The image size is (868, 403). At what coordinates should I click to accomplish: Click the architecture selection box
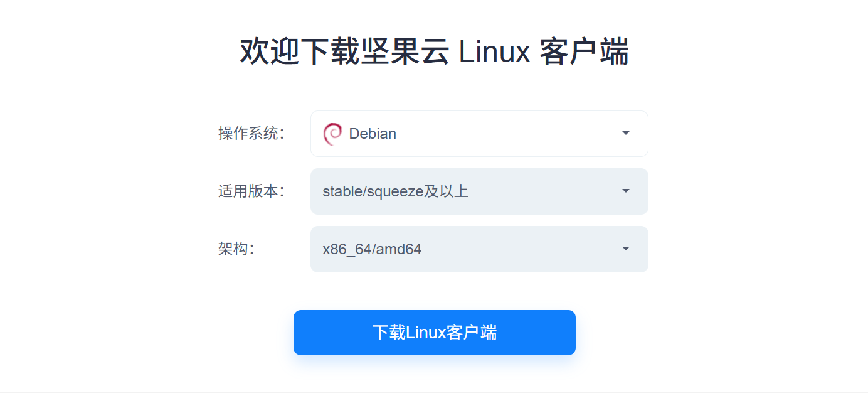[479, 249]
